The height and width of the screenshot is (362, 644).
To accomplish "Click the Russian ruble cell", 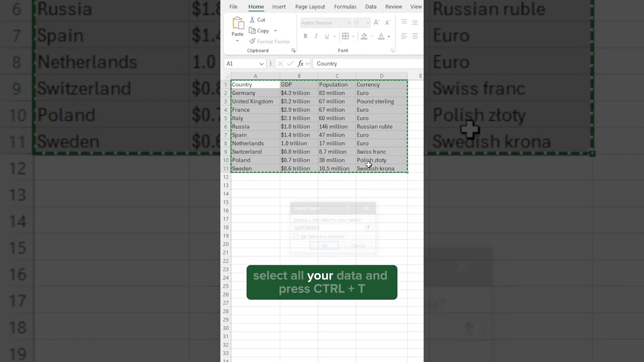I will (381, 127).
